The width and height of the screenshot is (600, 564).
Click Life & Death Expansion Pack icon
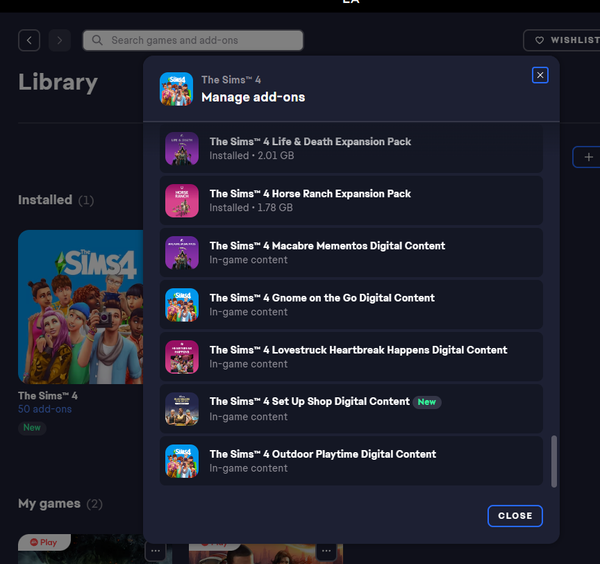click(x=182, y=148)
